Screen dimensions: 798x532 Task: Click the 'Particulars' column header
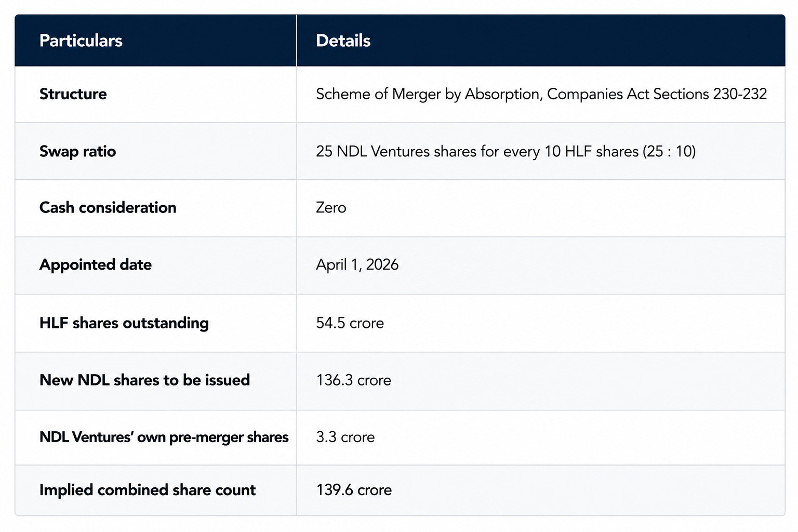(81, 41)
